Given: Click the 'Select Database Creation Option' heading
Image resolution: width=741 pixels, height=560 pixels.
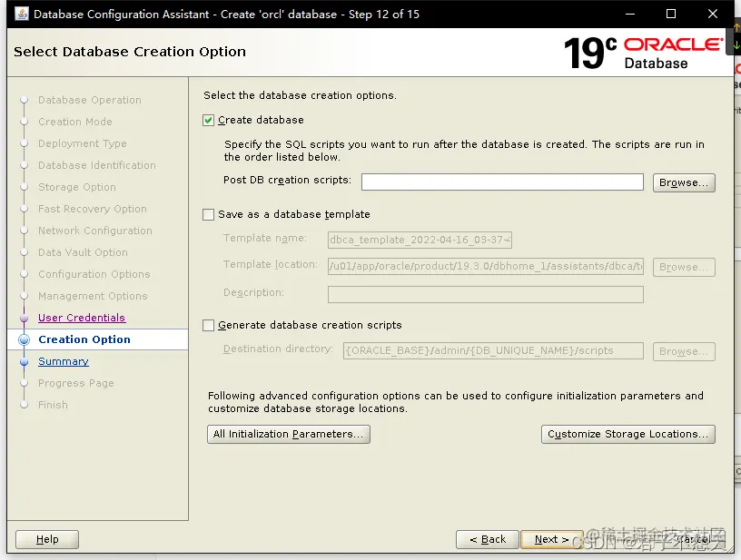Looking at the screenshot, I should point(130,52).
